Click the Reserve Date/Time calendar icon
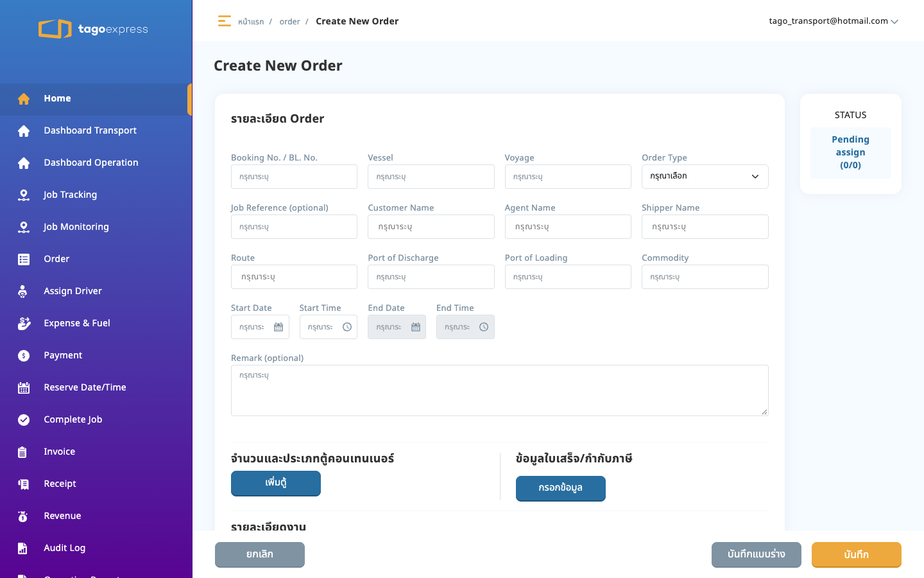 click(x=24, y=388)
